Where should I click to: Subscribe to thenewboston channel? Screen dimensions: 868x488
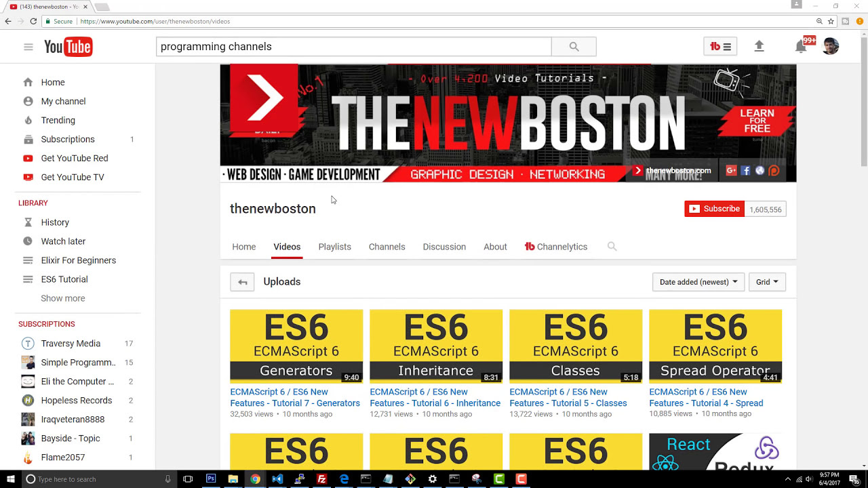click(715, 209)
